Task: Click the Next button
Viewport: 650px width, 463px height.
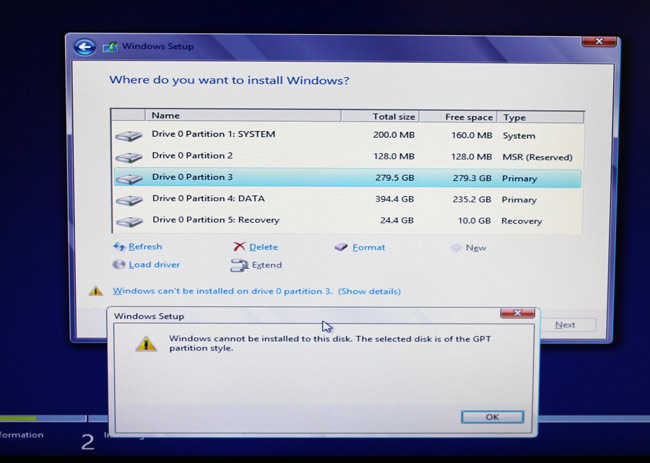Action: tap(565, 324)
